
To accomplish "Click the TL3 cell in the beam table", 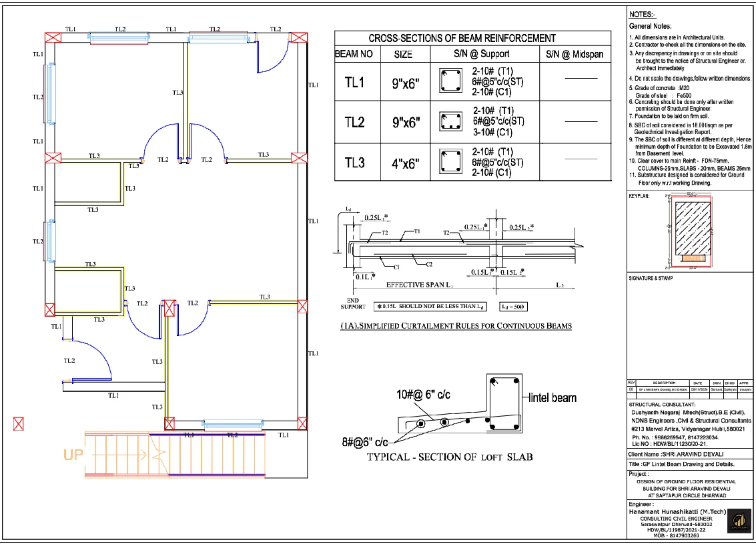I will click(x=354, y=163).
